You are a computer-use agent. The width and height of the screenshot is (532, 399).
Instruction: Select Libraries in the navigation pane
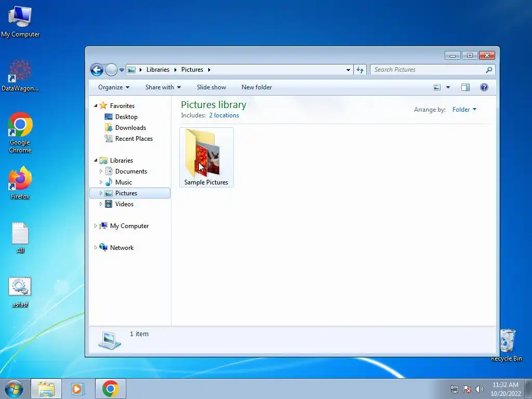[122, 161]
